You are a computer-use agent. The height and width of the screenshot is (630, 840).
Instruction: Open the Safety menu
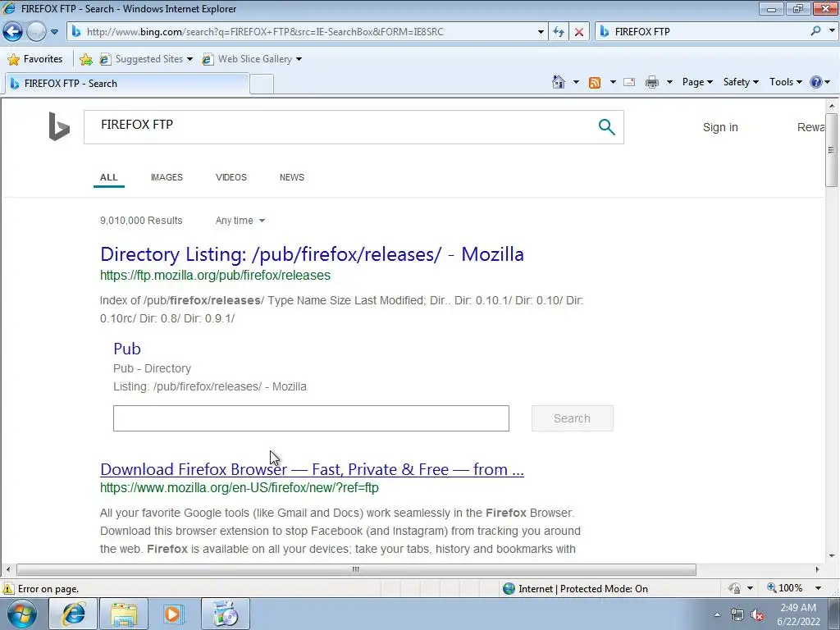point(741,82)
